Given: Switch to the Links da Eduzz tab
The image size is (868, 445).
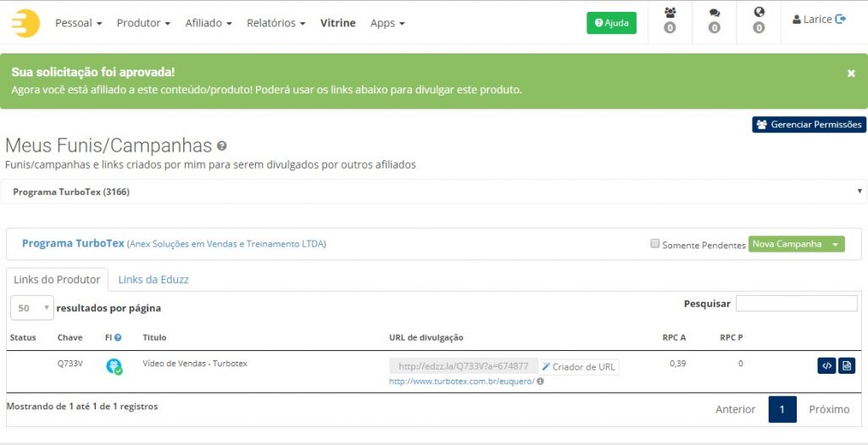Looking at the screenshot, I should 153,280.
